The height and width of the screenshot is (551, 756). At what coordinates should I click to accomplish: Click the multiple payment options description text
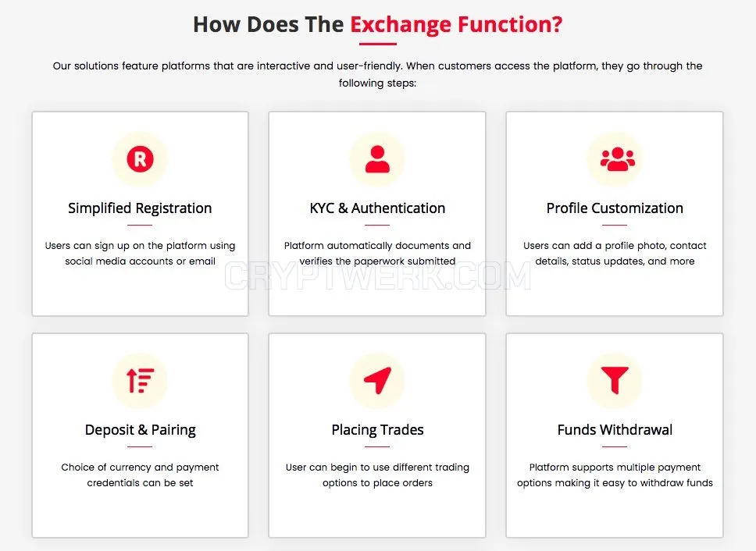pos(615,475)
